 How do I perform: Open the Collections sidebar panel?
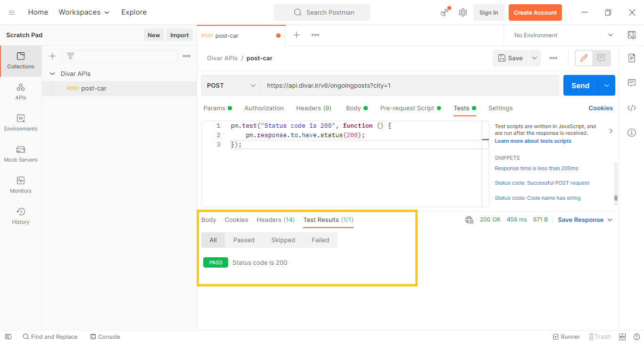(21, 61)
